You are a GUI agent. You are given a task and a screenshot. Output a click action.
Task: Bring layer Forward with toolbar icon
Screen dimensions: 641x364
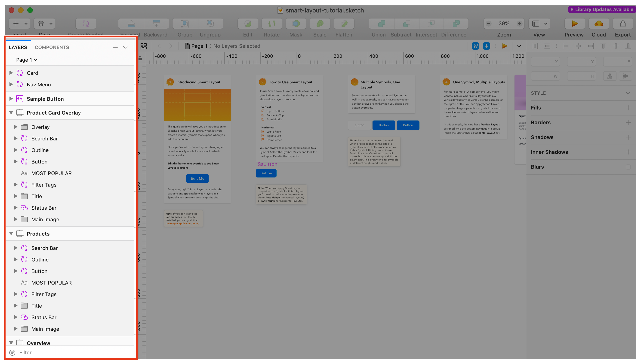pyautogui.click(x=131, y=24)
